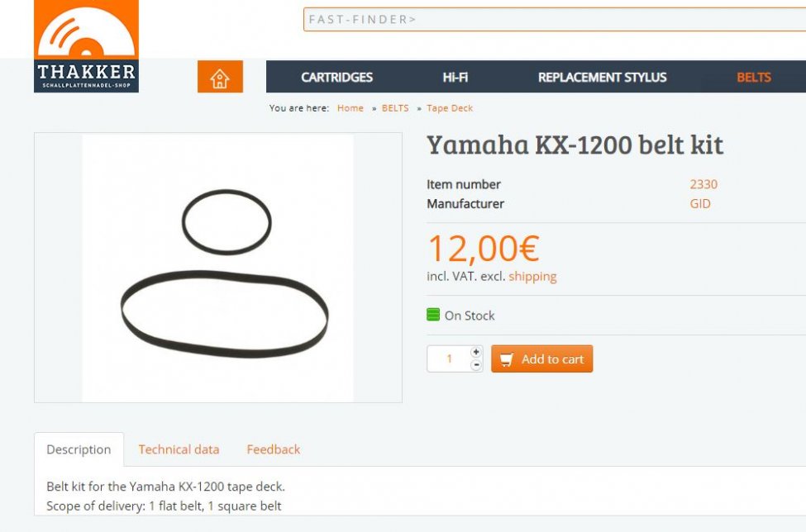Open the Hi-Fi menu

coord(455,77)
